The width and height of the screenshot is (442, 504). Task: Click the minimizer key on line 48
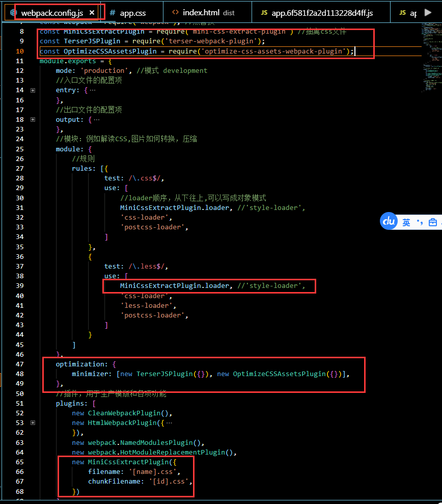coord(90,374)
